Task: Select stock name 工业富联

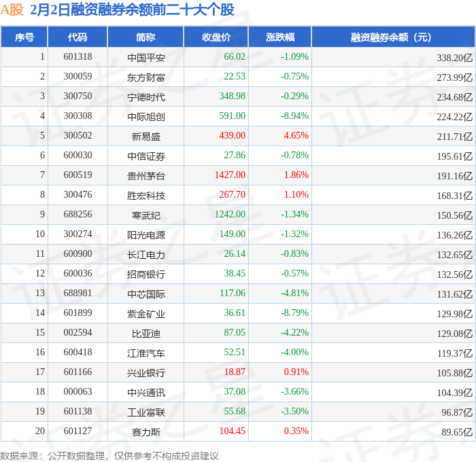Action: (x=146, y=412)
